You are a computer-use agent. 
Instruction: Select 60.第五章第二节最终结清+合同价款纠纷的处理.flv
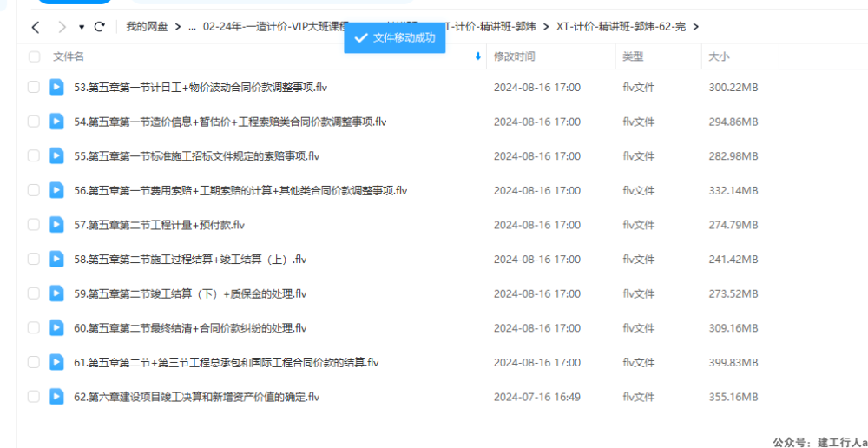[x=190, y=328]
